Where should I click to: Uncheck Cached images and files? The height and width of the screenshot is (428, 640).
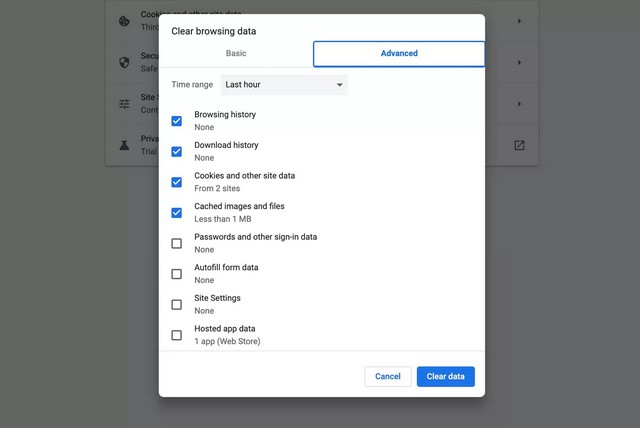tap(177, 212)
